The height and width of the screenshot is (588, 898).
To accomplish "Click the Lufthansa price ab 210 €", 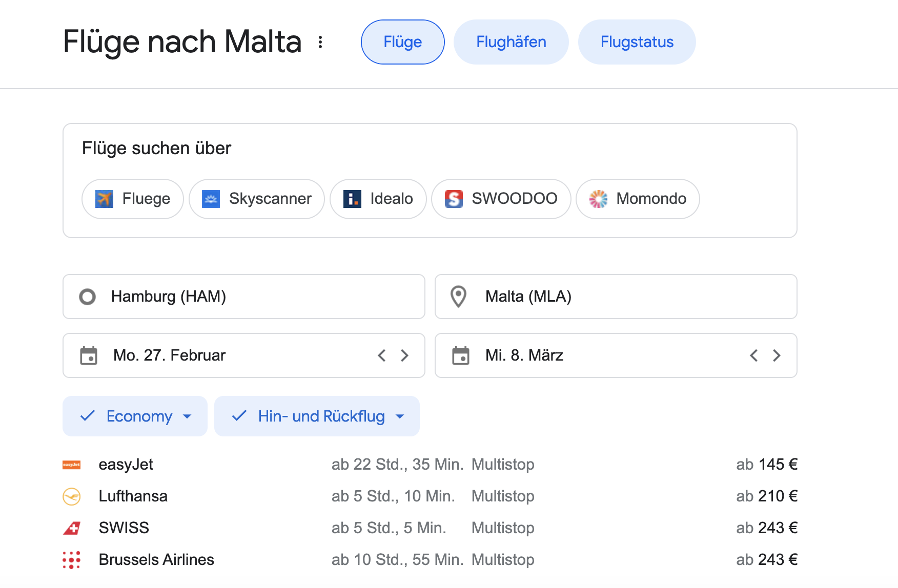I will click(x=767, y=496).
